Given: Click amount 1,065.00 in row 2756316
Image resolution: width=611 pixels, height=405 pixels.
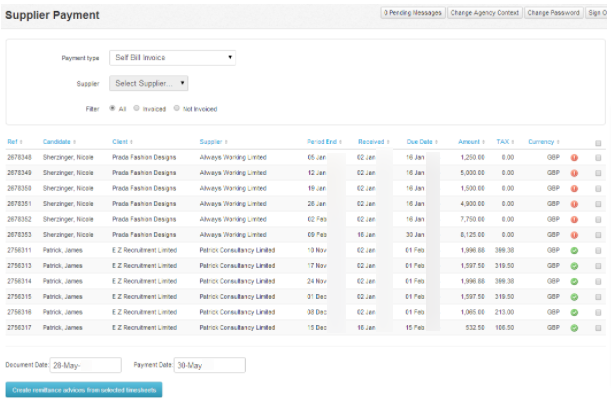Looking at the screenshot, I should pos(472,312).
